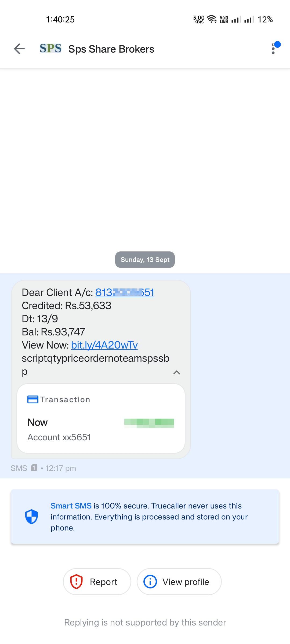This screenshot has height=644, width=290.
Task: Tap the Sps Share Brokers title
Action: [111, 49]
